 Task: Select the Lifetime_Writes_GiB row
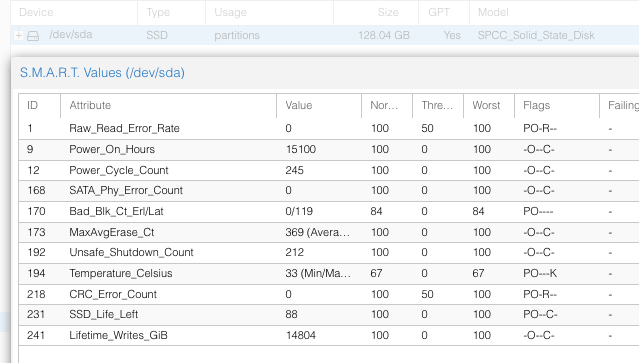point(329,335)
